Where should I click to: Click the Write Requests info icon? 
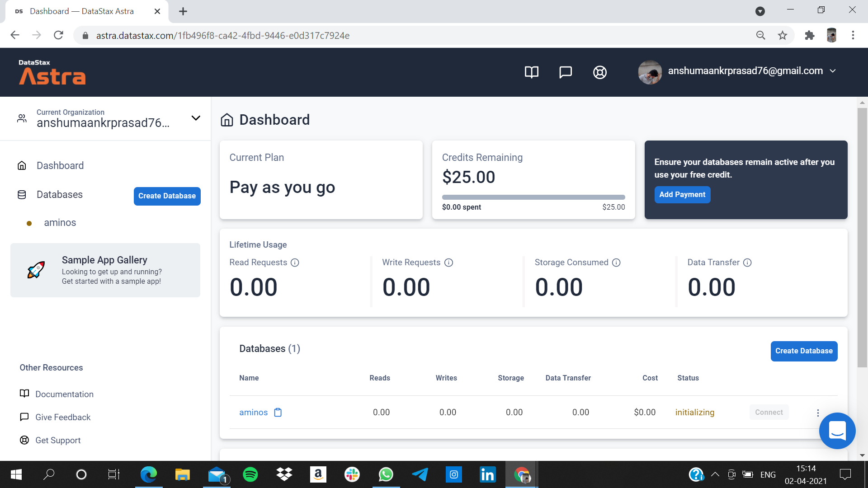448,263
